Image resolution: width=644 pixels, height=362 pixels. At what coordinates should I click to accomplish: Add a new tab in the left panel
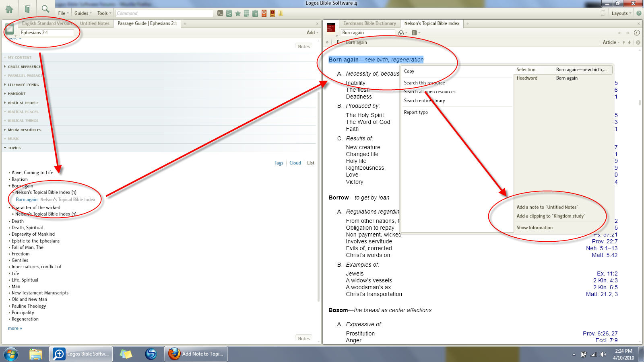pyautogui.click(x=185, y=24)
